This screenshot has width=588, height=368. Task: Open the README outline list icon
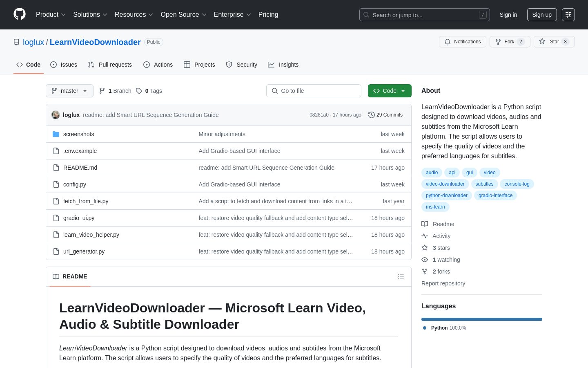click(x=401, y=277)
